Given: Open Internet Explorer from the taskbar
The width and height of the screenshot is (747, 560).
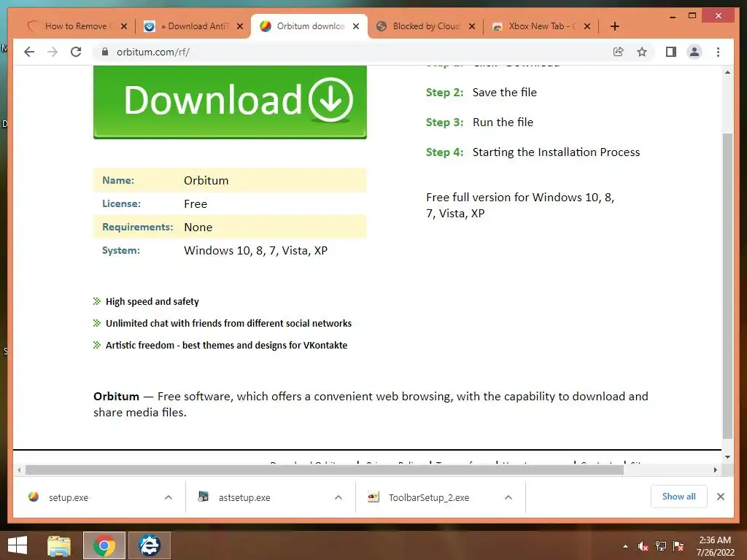Looking at the screenshot, I should pos(150,545).
